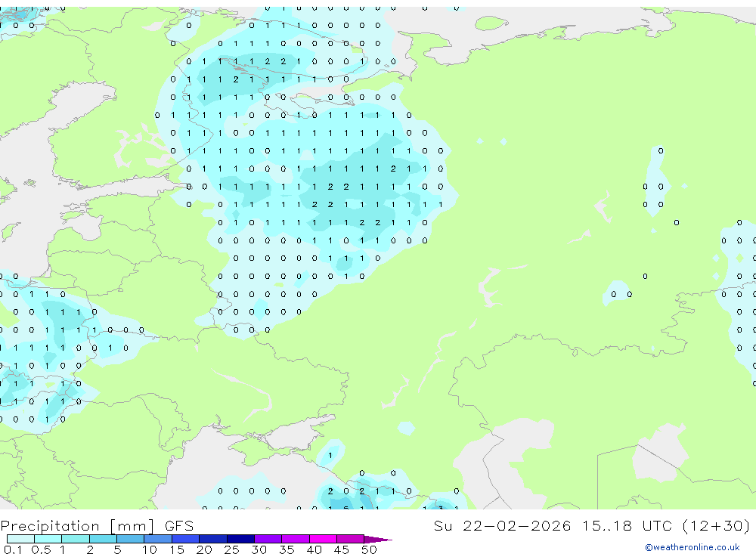This screenshot has height=554, width=756.
Task: Click the legend label "10"
Action: pyautogui.click(x=150, y=549)
